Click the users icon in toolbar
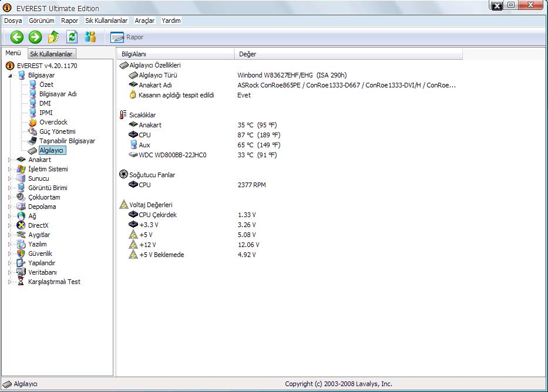The image size is (548, 392). (90, 37)
